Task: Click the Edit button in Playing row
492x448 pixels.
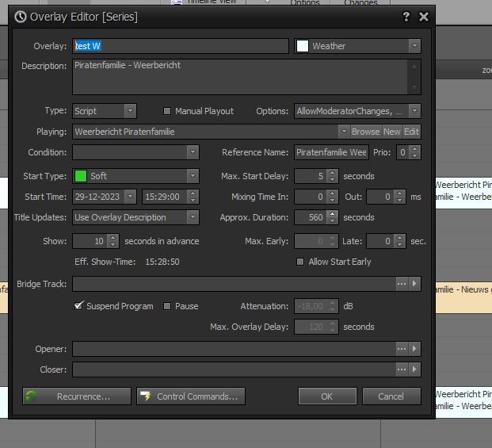Action: [411, 132]
